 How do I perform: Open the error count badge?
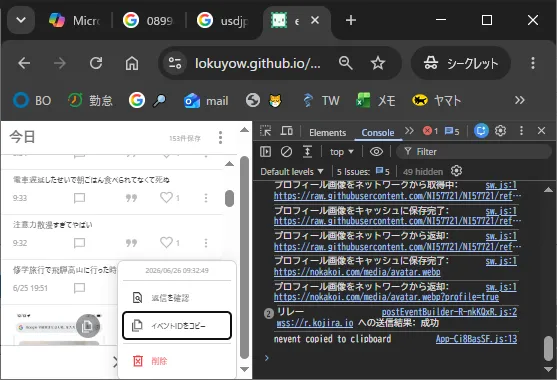pyautogui.click(x=430, y=131)
